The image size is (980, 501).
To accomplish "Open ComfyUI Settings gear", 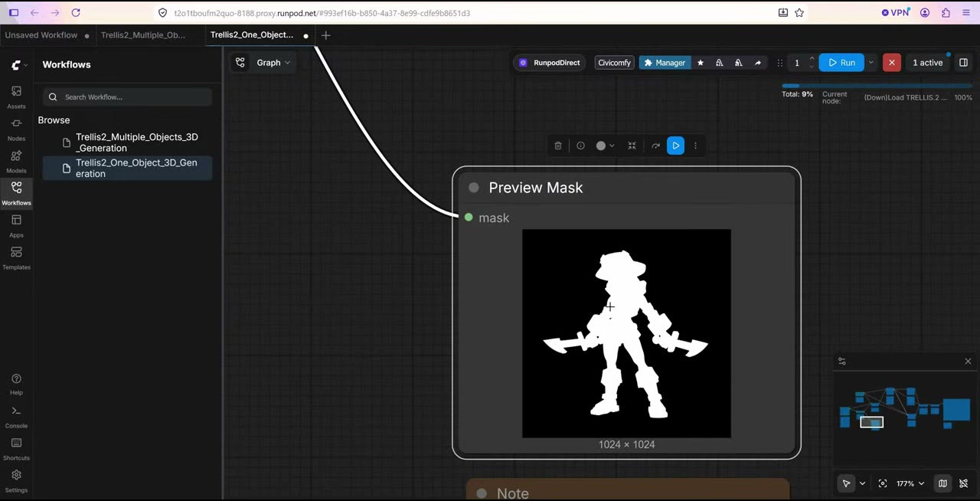I will (16, 480).
